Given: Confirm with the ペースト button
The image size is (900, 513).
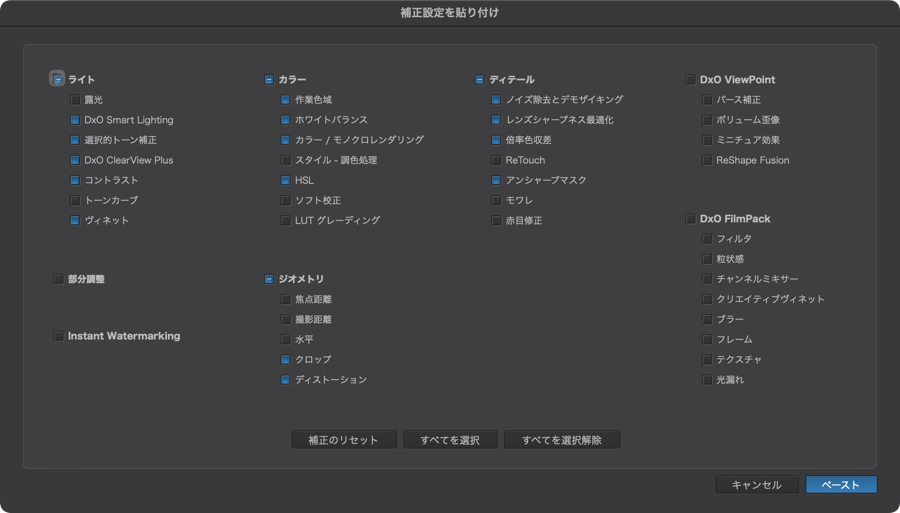Looking at the screenshot, I should pyautogui.click(x=841, y=484).
